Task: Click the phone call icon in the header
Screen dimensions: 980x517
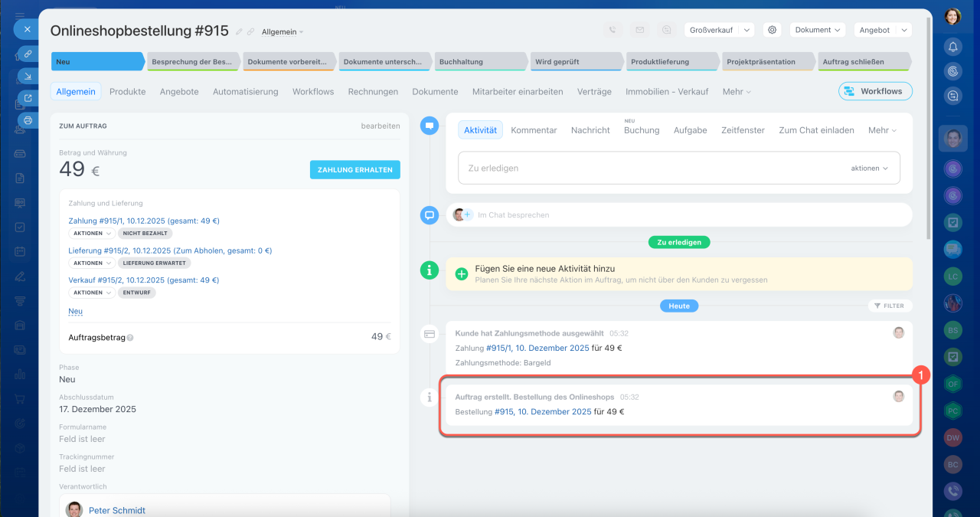Action: 612,30
